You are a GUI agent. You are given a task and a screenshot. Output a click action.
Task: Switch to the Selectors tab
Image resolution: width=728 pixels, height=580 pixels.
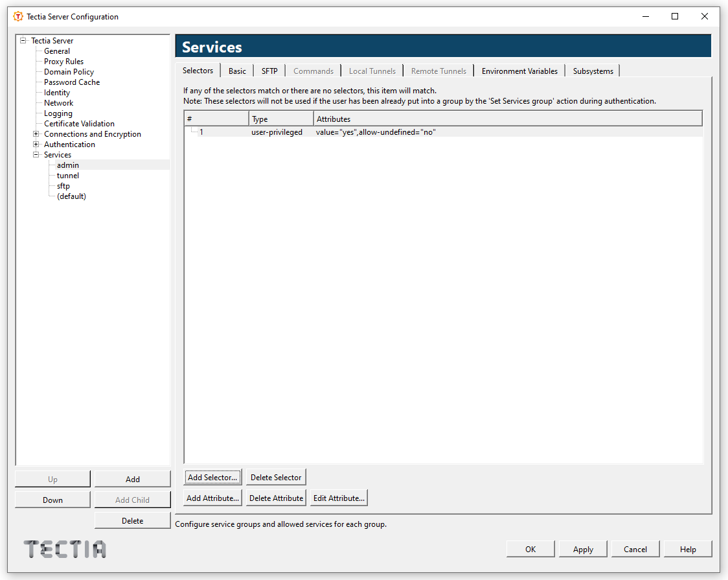[198, 70]
